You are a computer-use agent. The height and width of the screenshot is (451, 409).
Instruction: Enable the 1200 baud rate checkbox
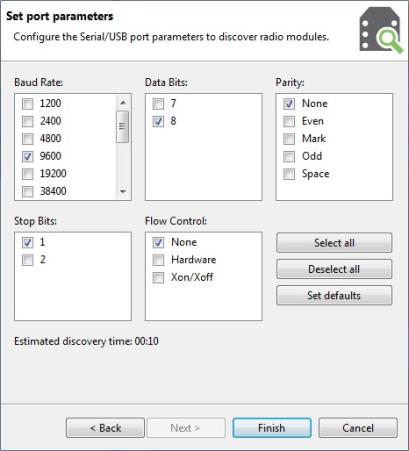[x=28, y=104]
